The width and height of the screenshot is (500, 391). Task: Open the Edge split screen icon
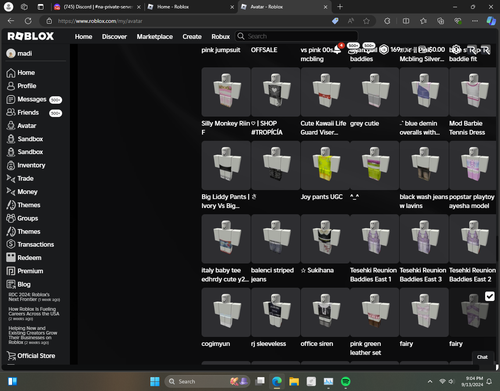click(406, 21)
